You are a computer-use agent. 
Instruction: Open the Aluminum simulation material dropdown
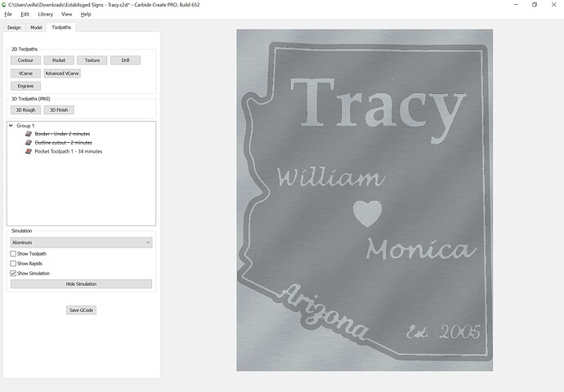(x=81, y=243)
